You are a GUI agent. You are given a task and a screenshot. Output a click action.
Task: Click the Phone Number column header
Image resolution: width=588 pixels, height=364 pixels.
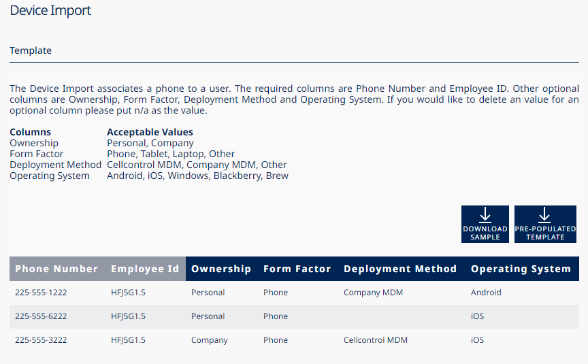[56, 269]
